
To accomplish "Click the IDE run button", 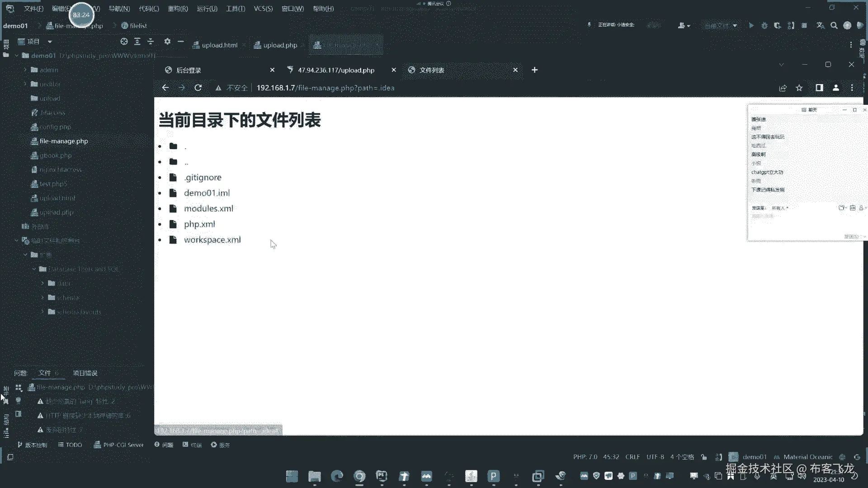I will [751, 26].
